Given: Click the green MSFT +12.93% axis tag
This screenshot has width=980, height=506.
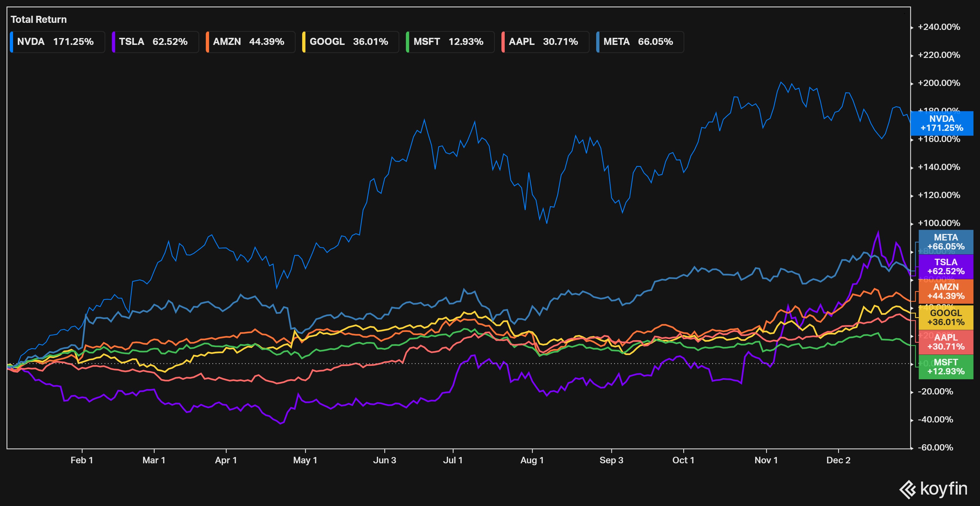Looking at the screenshot, I should [x=946, y=367].
